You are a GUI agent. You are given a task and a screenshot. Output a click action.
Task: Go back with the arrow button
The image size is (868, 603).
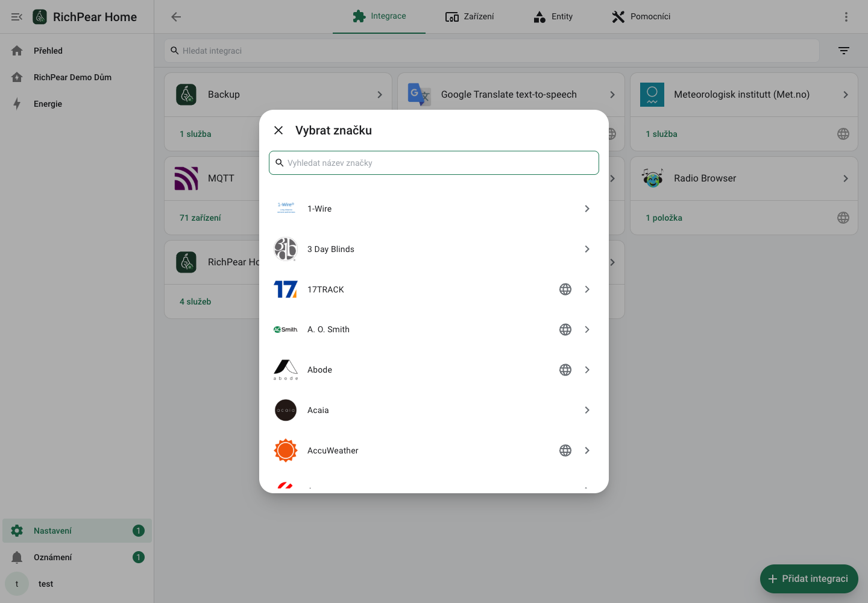176,17
